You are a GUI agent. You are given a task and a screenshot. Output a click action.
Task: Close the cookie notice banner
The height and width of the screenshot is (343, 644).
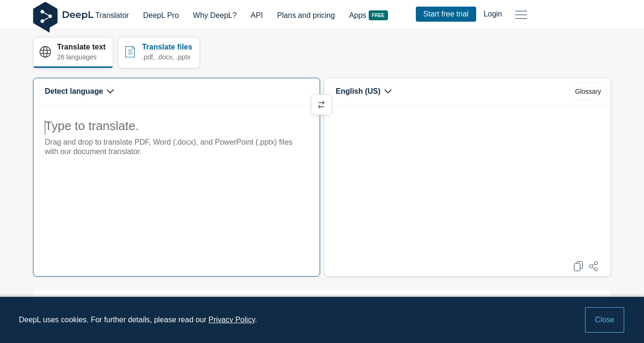coord(604,320)
